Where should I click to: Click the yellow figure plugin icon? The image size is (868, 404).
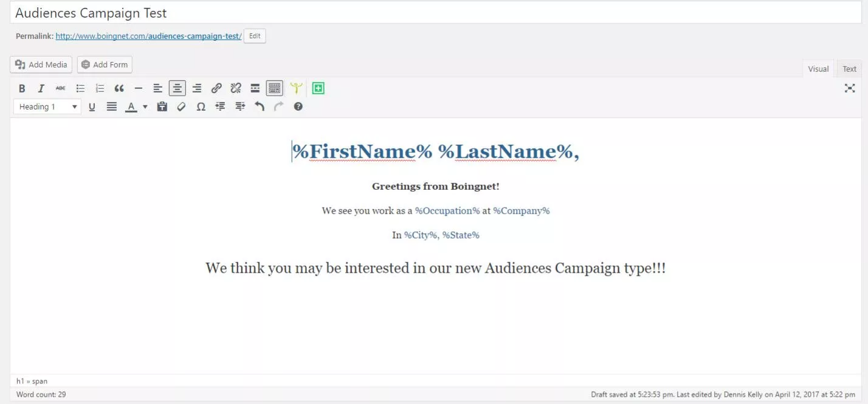(x=296, y=89)
